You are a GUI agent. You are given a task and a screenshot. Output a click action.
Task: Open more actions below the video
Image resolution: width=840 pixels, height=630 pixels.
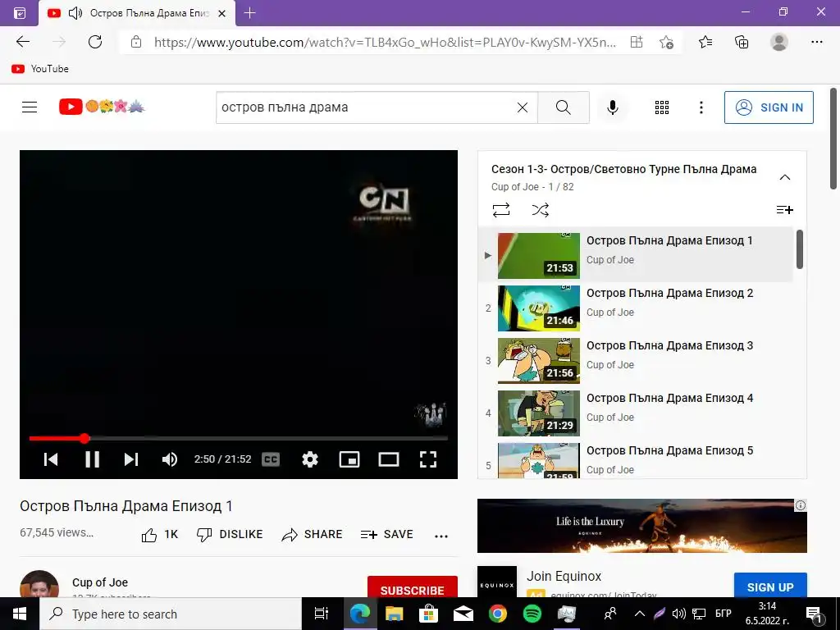pos(441,536)
